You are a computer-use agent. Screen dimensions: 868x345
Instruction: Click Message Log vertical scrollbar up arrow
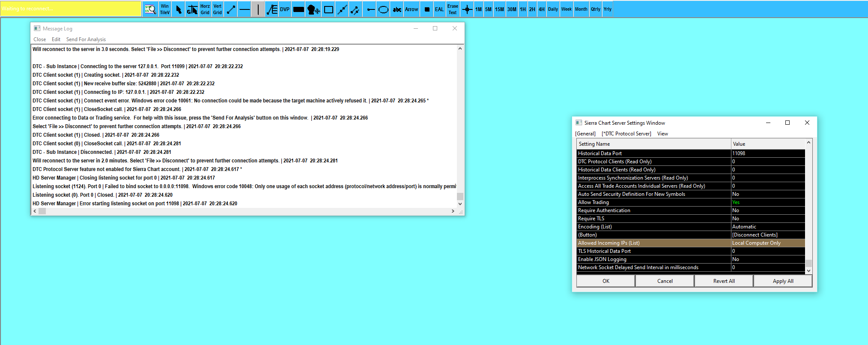coord(460,48)
